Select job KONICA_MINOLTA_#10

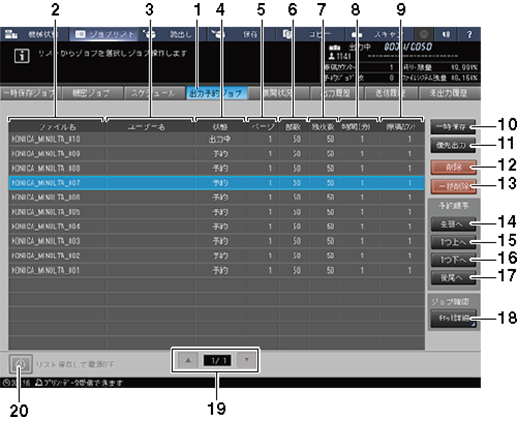point(217,139)
